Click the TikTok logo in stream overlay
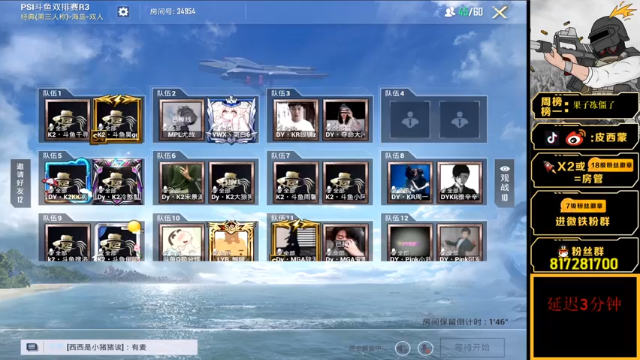Image resolution: width=640 pixels, height=360 pixels. 552,138
